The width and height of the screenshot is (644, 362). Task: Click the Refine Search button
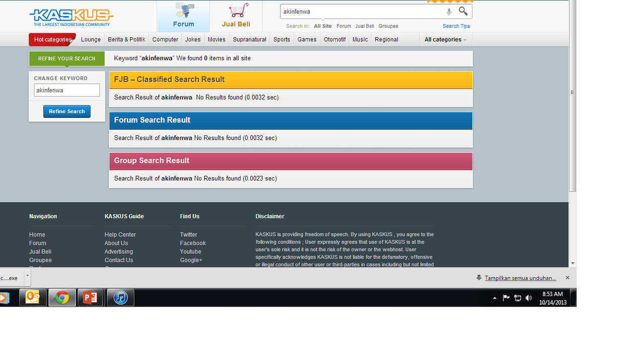pos(67,112)
